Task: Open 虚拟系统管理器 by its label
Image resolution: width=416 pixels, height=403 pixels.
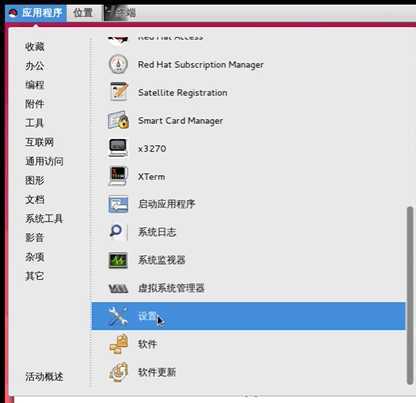Action: (171, 288)
